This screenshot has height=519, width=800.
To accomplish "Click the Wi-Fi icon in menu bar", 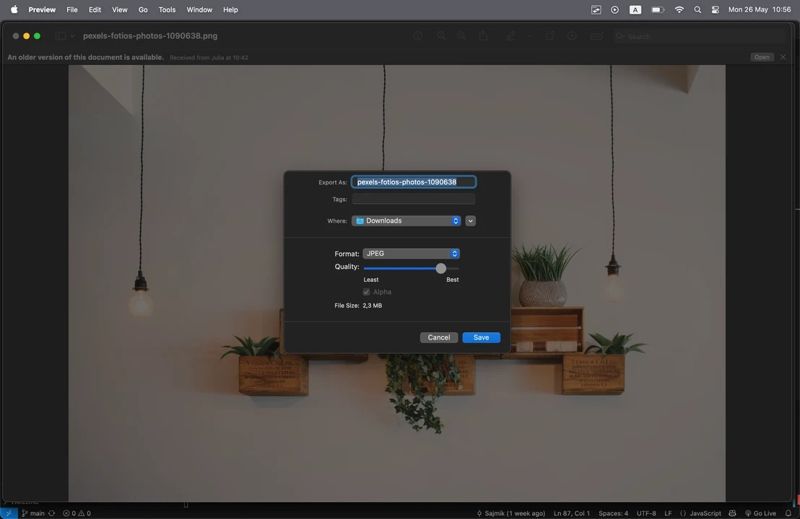I will point(680,9).
